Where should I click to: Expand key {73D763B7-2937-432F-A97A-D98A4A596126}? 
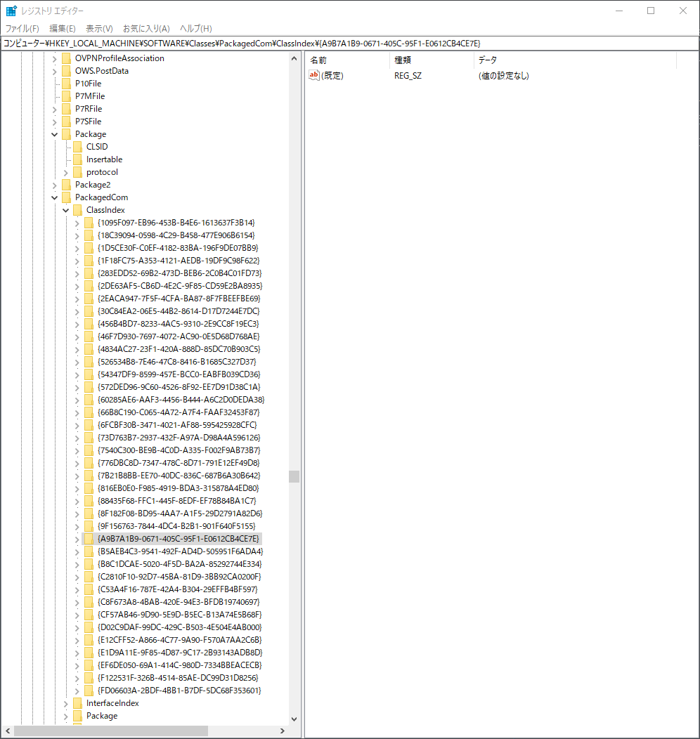click(x=77, y=438)
